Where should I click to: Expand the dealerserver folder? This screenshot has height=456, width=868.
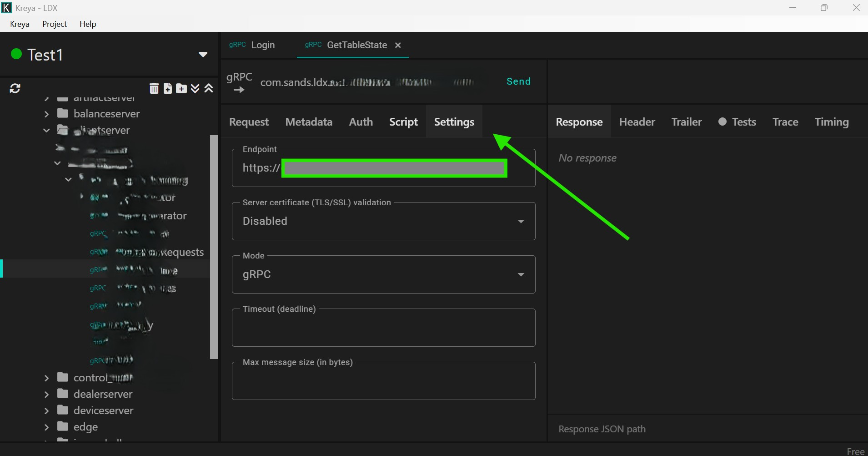(x=46, y=394)
